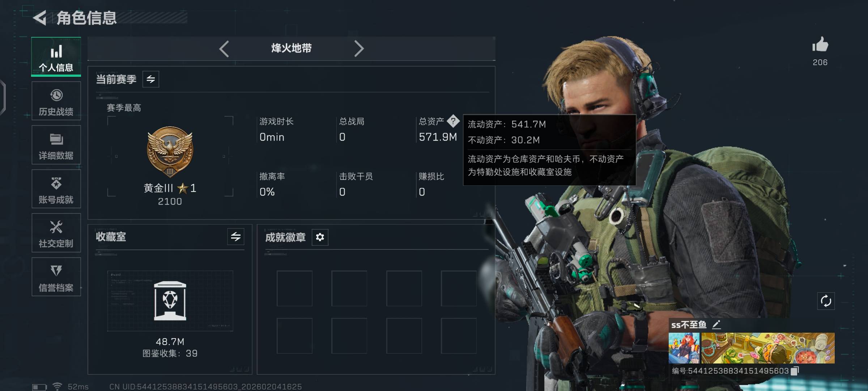
Task: Click the first empty achievement badge slot
Action: point(294,289)
